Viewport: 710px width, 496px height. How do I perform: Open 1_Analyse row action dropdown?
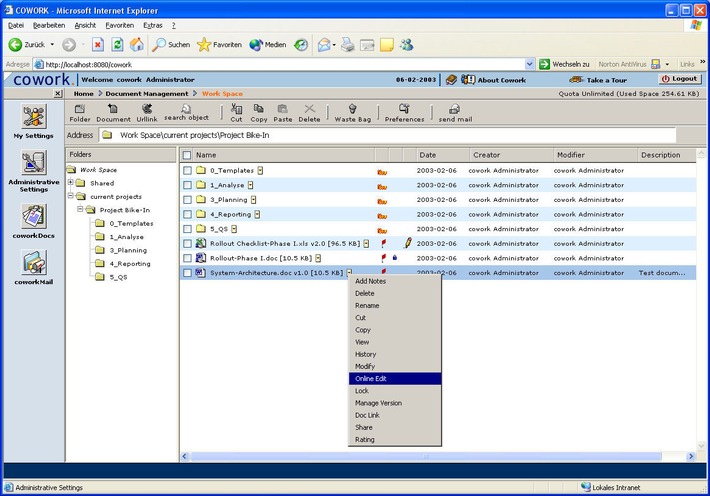250,185
